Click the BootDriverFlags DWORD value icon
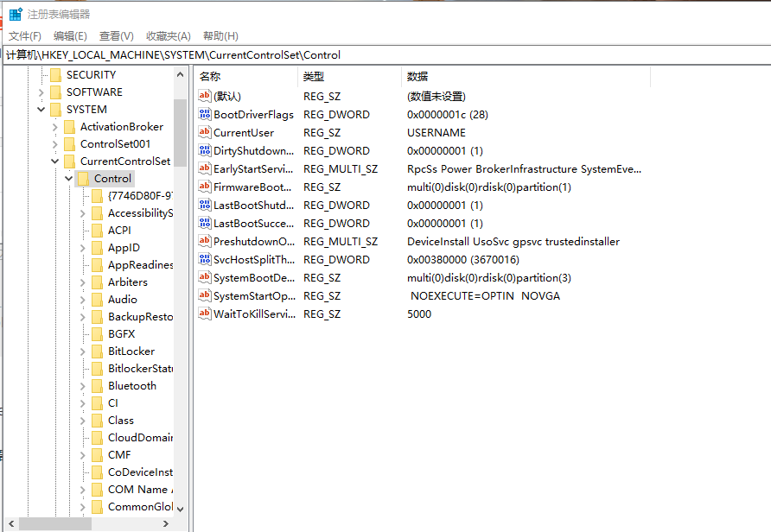This screenshot has height=532, width=771. click(x=205, y=115)
